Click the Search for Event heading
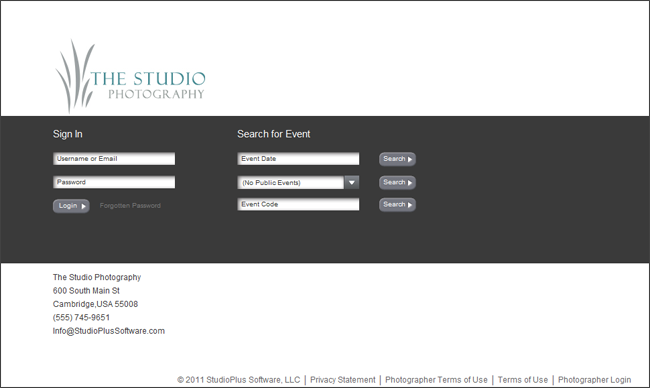Viewport: 650px width, 388px height. click(274, 134)
